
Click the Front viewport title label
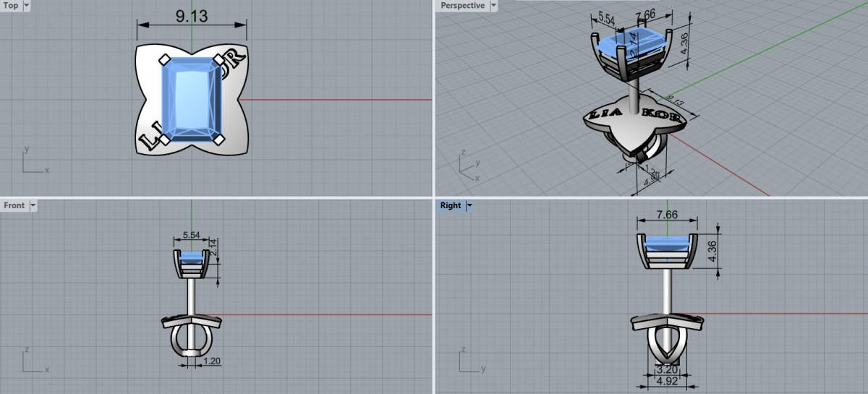pos(14,205)
